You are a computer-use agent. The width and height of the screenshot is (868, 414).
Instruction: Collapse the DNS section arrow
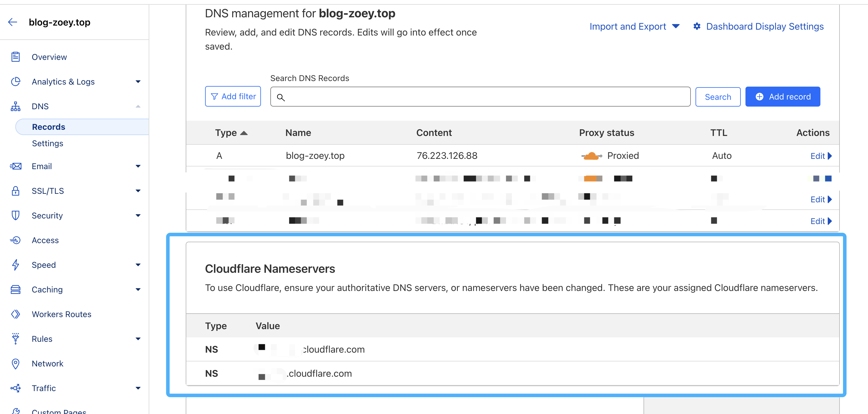138,106
